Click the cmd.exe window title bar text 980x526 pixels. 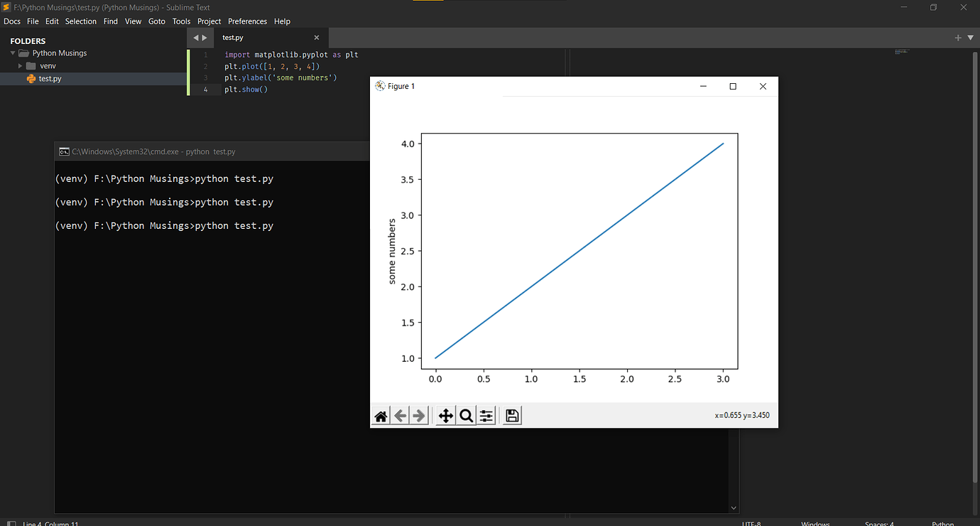[x=153, y=151]
